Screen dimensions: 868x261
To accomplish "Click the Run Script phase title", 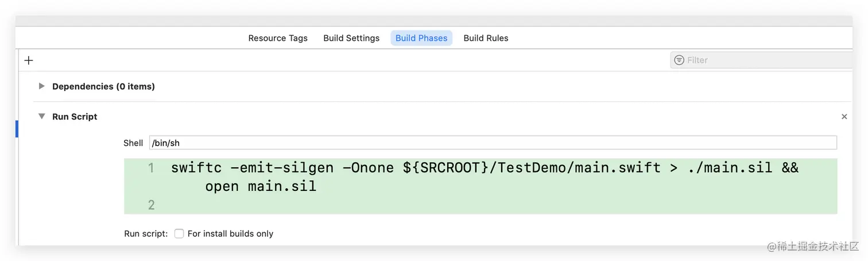I will (x=75, y=117).
